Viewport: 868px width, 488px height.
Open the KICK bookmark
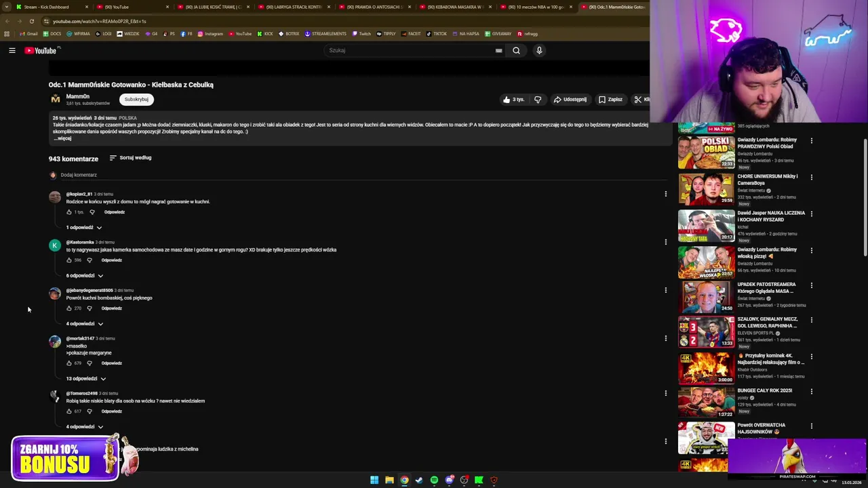click(265, 34)
